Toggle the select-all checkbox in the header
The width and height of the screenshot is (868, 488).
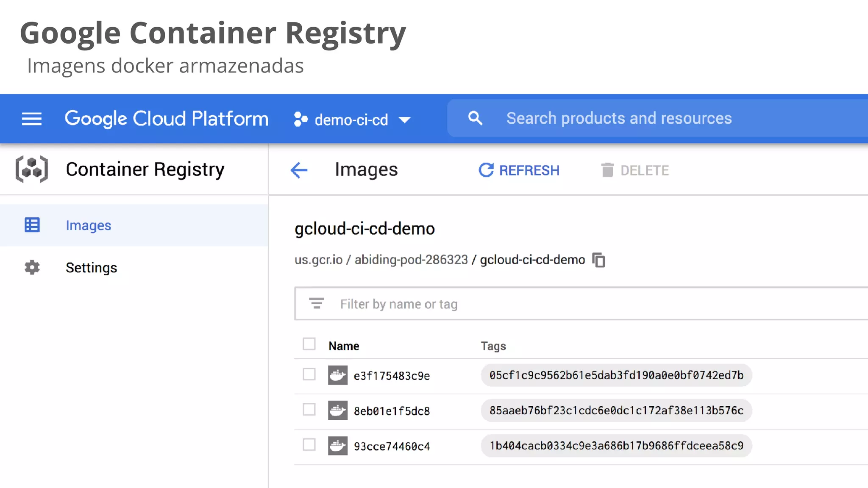point(309,344)
